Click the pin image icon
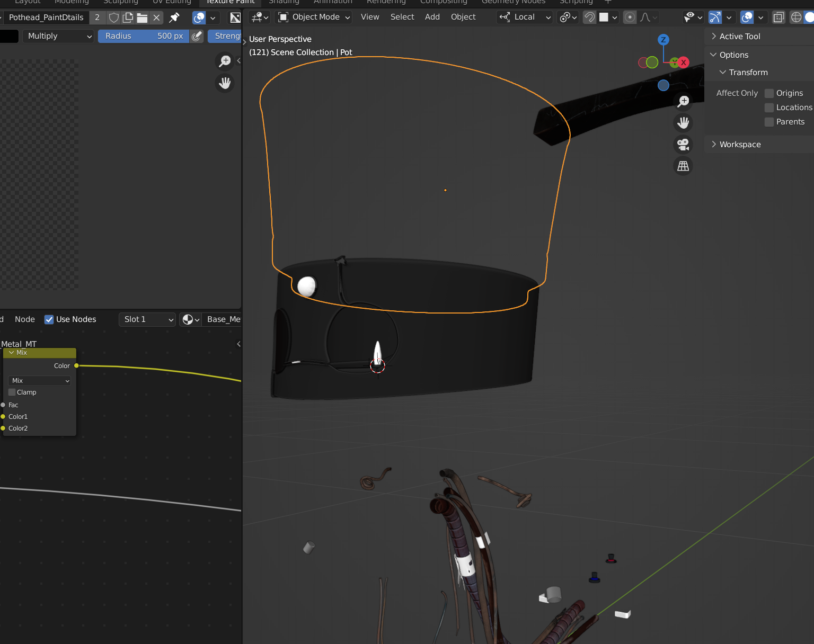The image size is (814, 644). (x=174, y=17)
